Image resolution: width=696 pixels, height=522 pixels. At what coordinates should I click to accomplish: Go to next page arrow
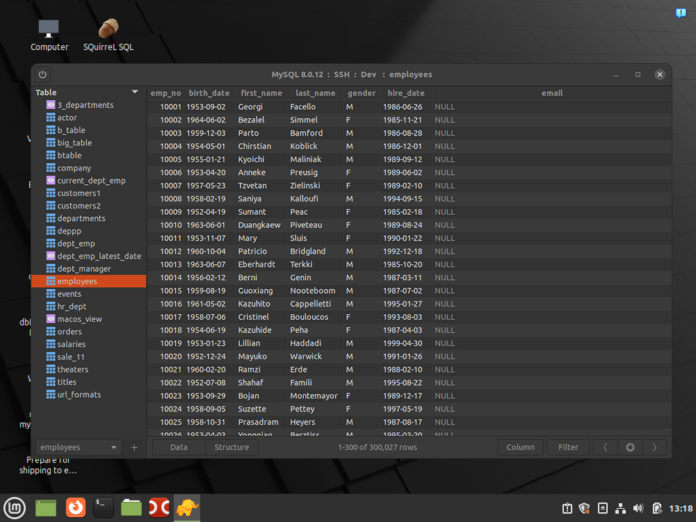click(655, 448)
